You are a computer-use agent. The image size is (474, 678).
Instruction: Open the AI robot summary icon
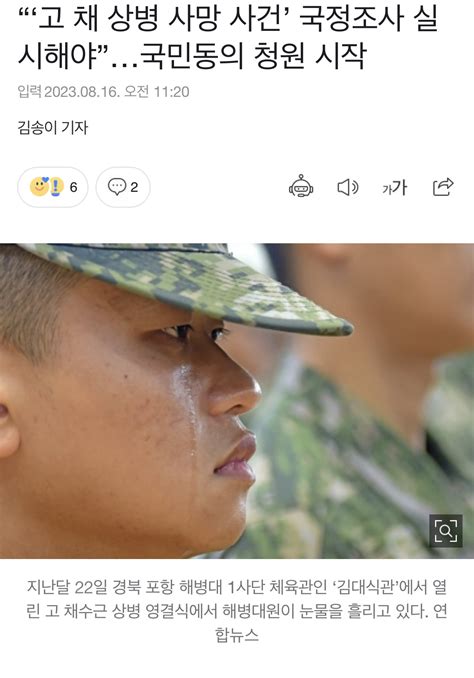click(301, 187)
